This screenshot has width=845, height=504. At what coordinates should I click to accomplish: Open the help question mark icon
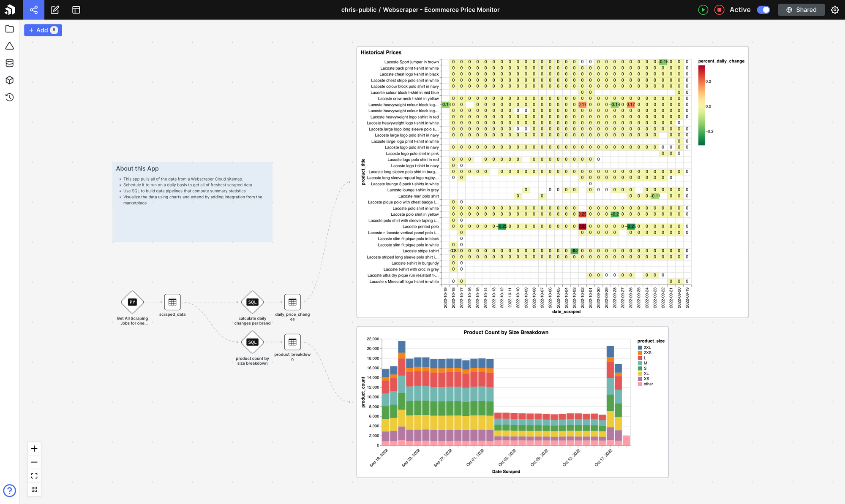(x=9, y=490)
